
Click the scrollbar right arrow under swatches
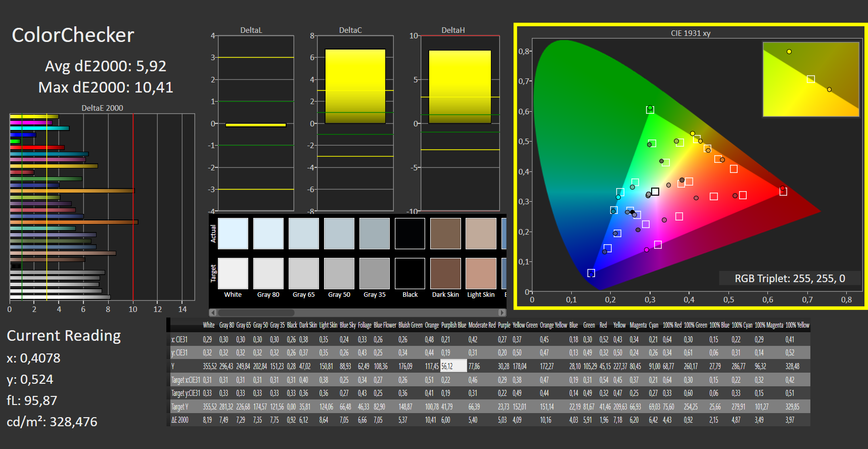pos(502,312)
